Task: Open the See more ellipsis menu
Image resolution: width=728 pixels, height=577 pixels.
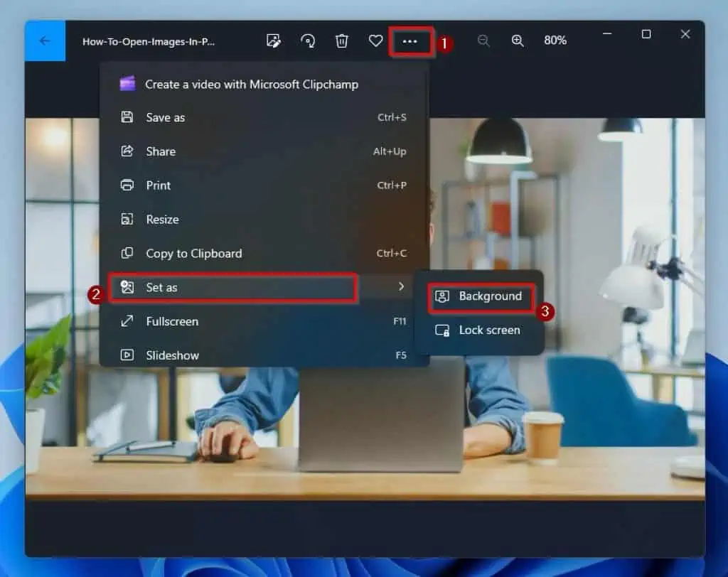Action: click(x=410, y=41)
